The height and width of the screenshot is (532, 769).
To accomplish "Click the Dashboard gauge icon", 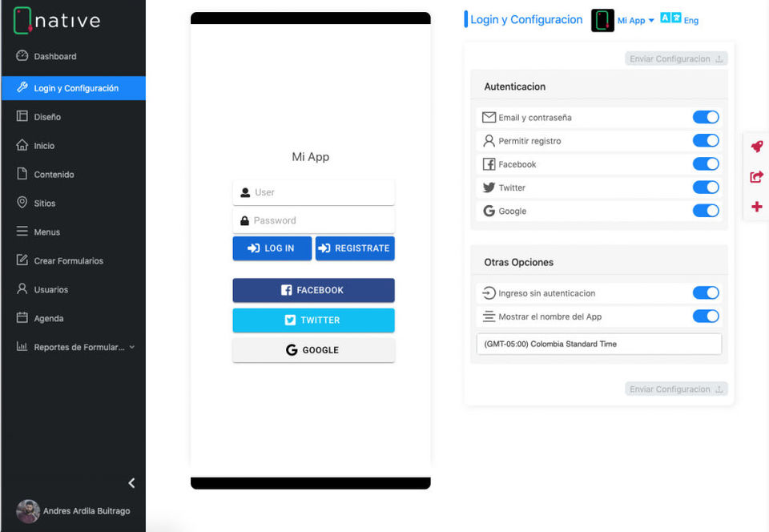I will tap(22, 55).
